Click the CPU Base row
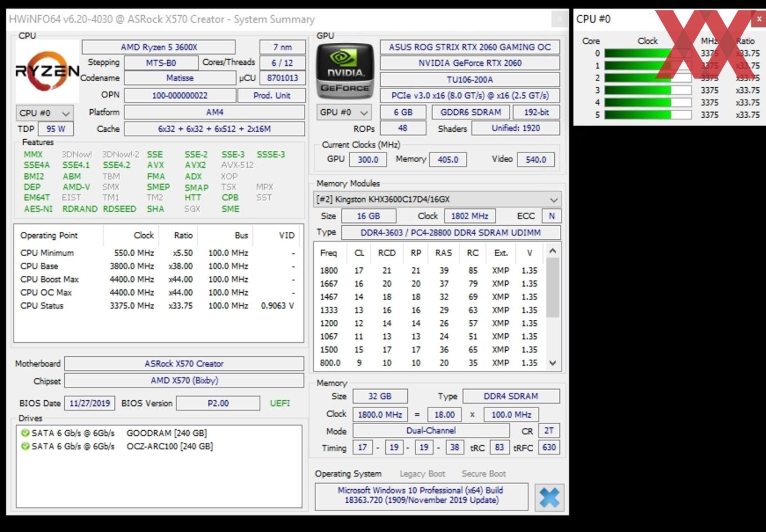 click(158, 266)
